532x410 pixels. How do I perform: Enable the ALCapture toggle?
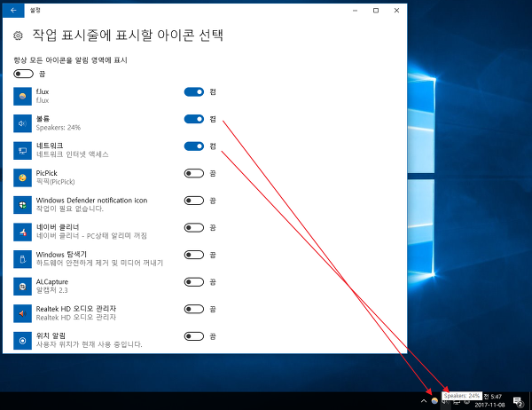click(193, 282)
